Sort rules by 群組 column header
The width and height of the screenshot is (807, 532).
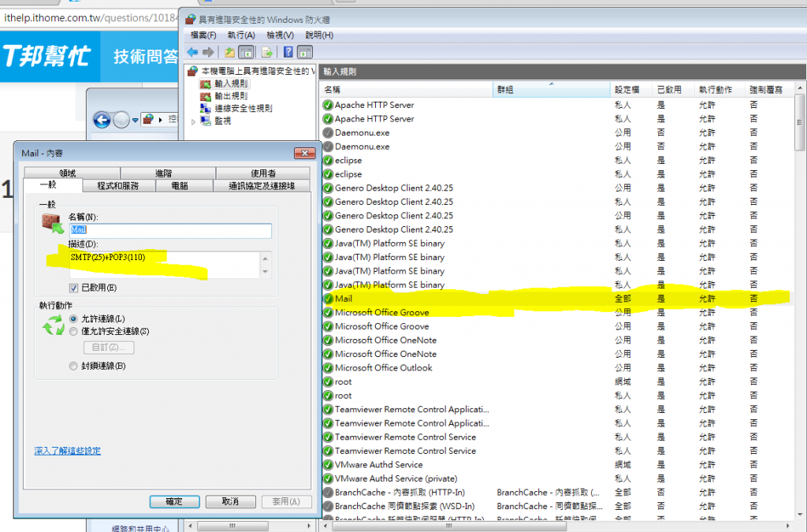tap(552, 90)
